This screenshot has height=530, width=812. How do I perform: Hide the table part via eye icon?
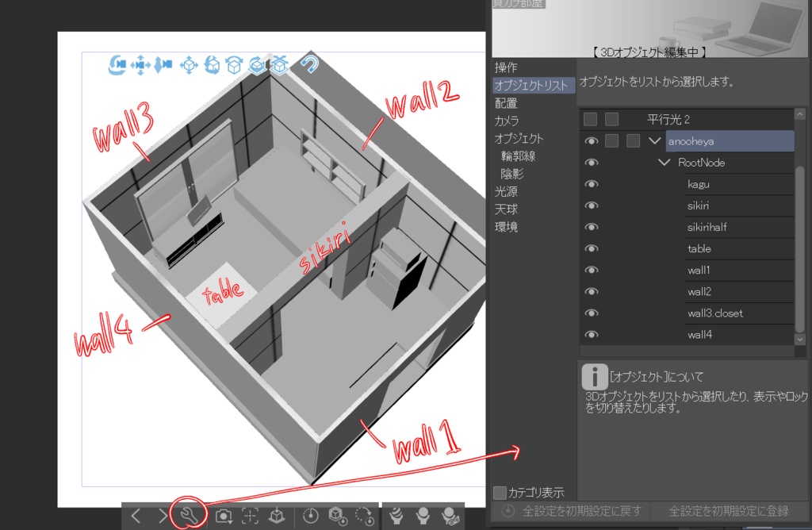pyautogui.click(x=591, y=248)
